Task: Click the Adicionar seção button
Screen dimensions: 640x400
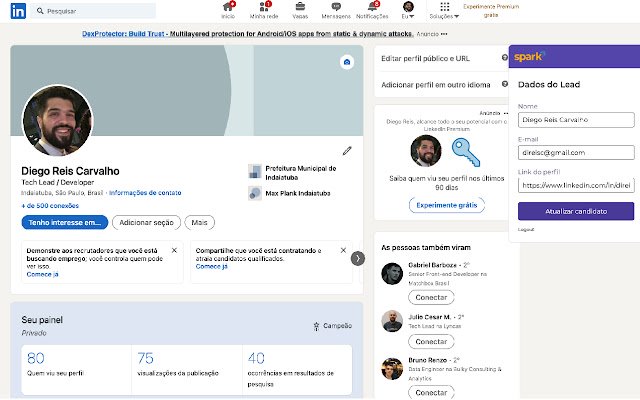Action: (x=146, y=222)
